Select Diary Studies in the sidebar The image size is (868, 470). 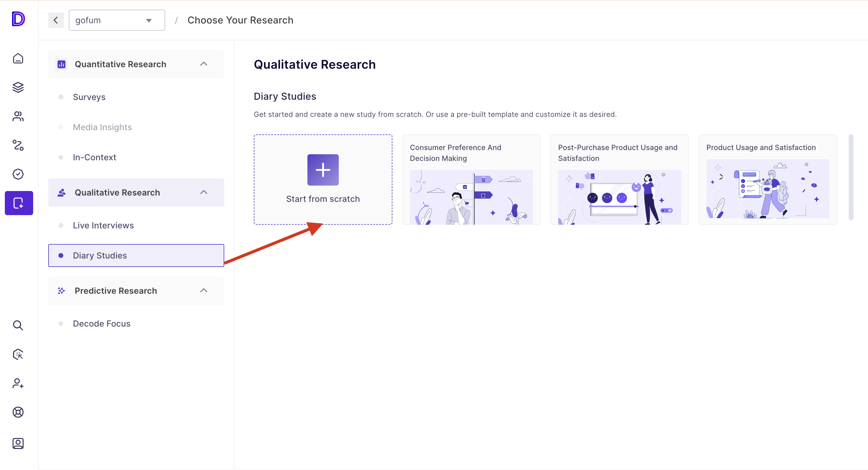(136, 255)
